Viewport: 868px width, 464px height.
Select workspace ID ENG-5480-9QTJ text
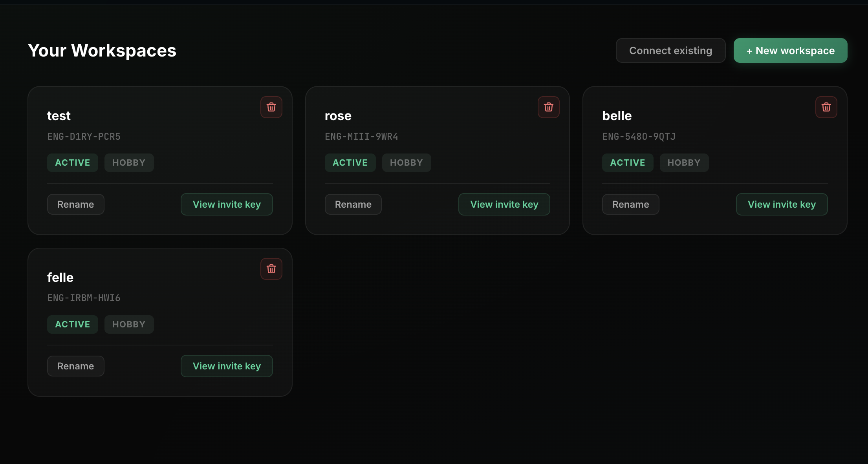pyautogui.click(x=639, y=137)
